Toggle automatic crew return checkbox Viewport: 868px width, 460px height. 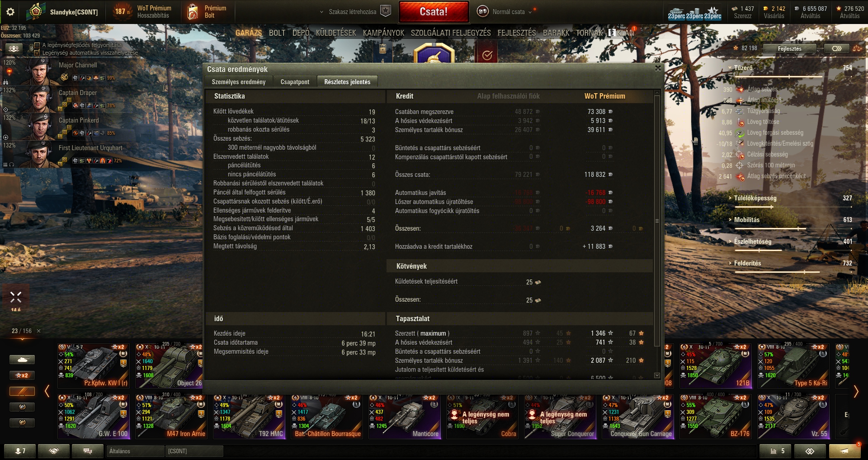pos(37,52)
